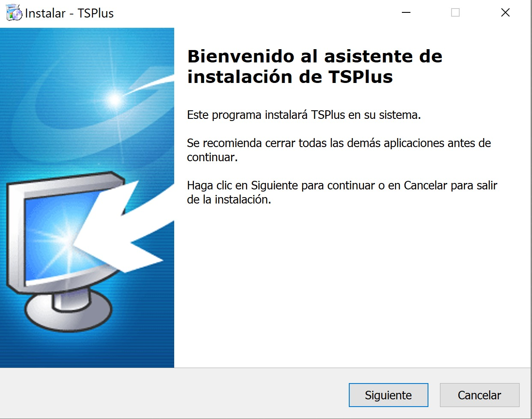This screenshot has width=532, height=419.
Task: Continue setup with the Siguiente button
Action: tap(388, 395)
